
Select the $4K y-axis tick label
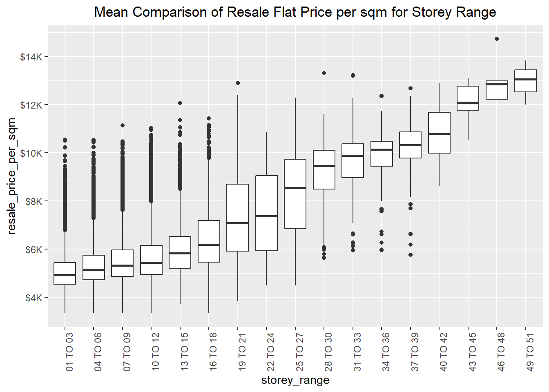(33, 298)
